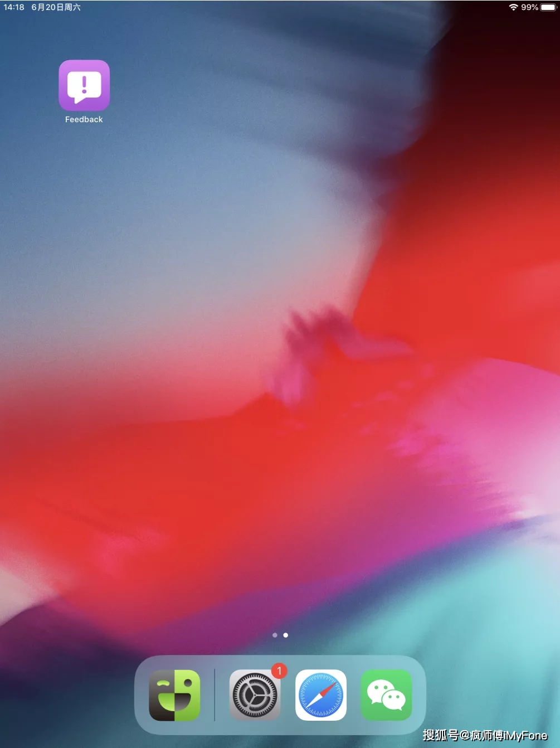Tap the date 6月20日周六 in status bar
The image size is (560, 748).
pos(56,7)
